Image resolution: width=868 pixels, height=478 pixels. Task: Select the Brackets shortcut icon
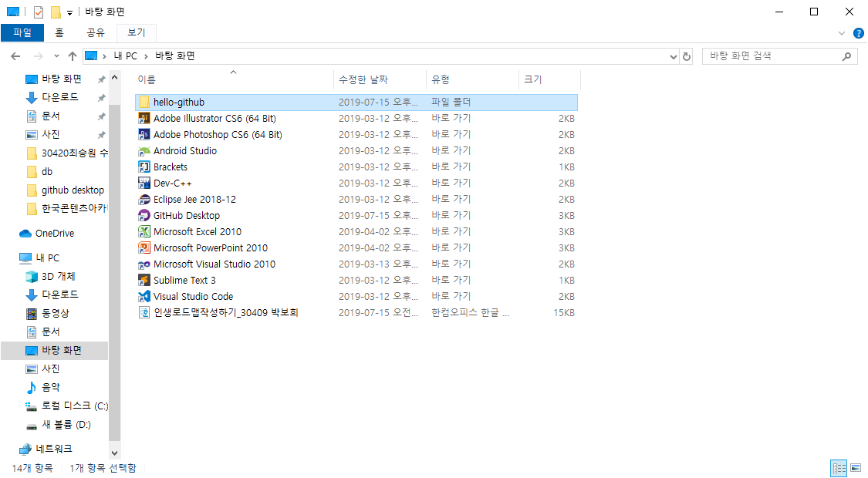coord(144,167)
